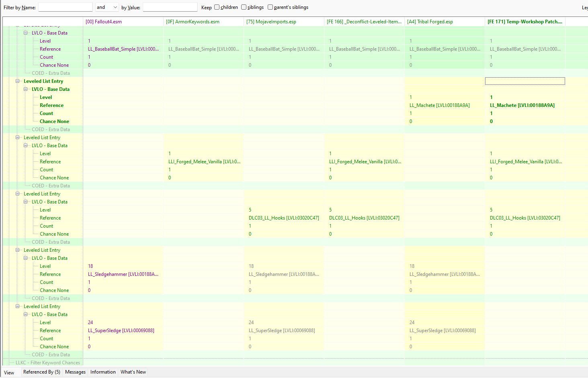Viewport: 588px width, 378px height.
Task: Collapse the Leveled List Entry containing DLC03_LL_Hooks
Action: [18, 194]
